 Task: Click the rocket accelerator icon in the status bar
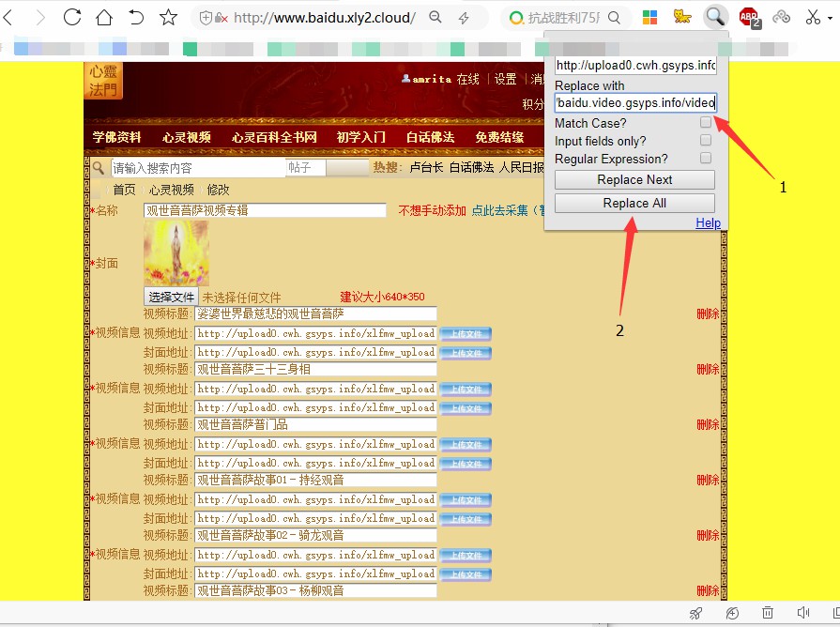pyautogui.click(x=695, y=613)
